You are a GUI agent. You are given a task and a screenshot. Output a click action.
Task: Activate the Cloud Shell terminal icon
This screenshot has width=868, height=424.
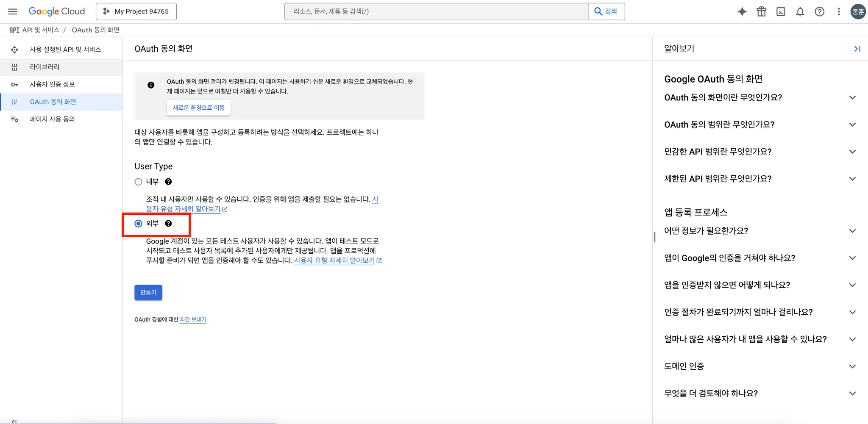pos(781,11)
